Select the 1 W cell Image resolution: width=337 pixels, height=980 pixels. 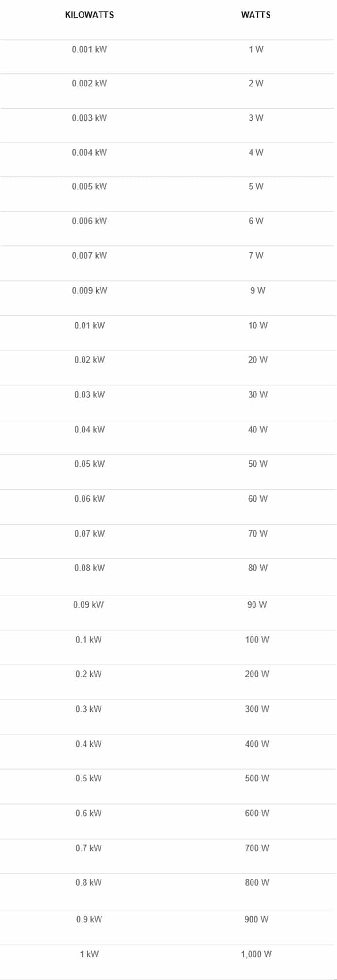256,49
